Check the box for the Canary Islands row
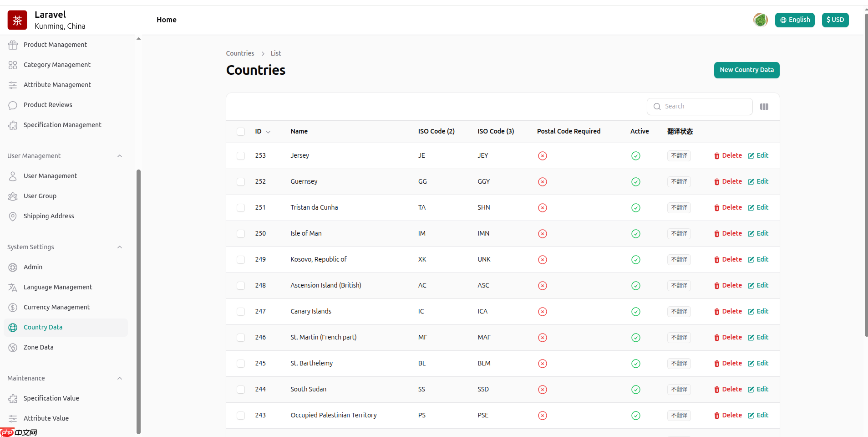The width and height of the screenshot is (868, 437). coord(241,312)
